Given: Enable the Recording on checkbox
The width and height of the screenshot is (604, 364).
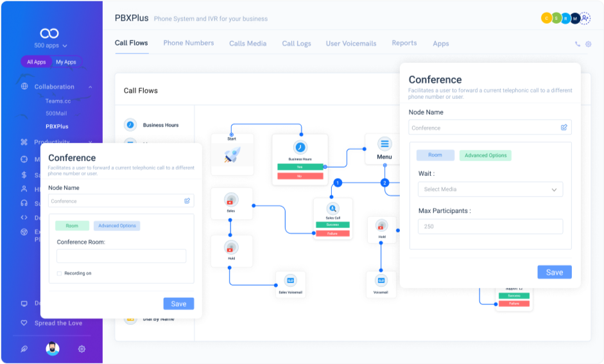Looking at the screenshot, I should tap(60, 273).
